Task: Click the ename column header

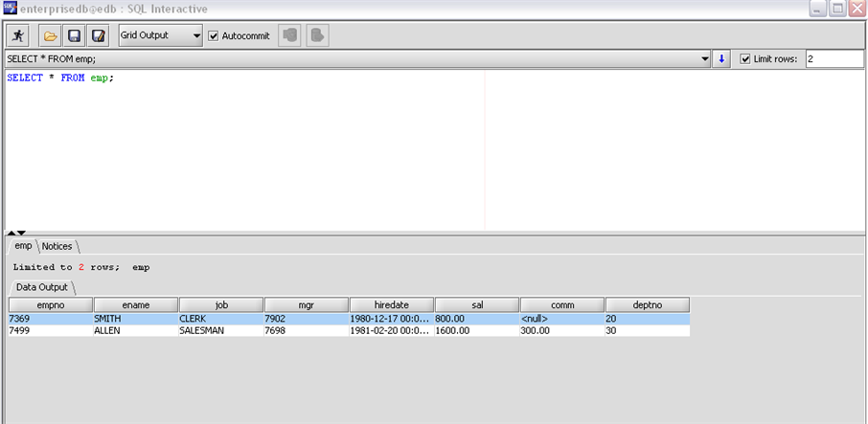Action: click(136, 305)
